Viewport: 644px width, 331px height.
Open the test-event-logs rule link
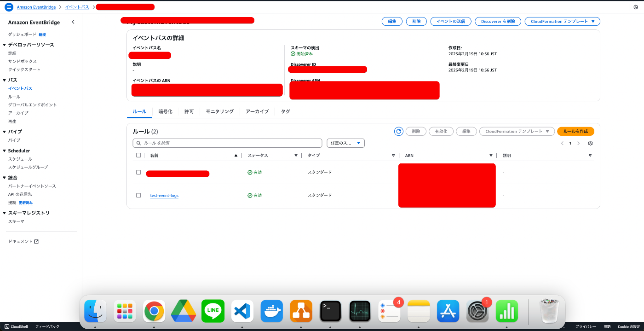[x=164, y=196]
